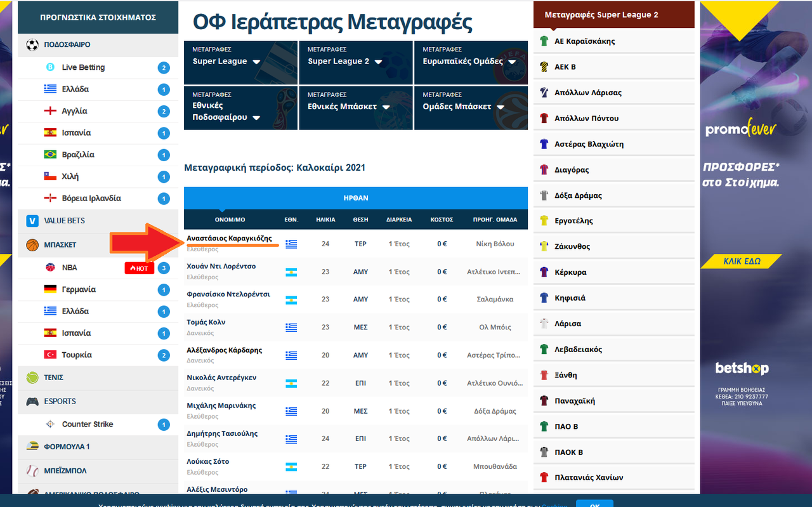Click the Germany flag icon under basketball
812x507 pixels.
[50, 289]
